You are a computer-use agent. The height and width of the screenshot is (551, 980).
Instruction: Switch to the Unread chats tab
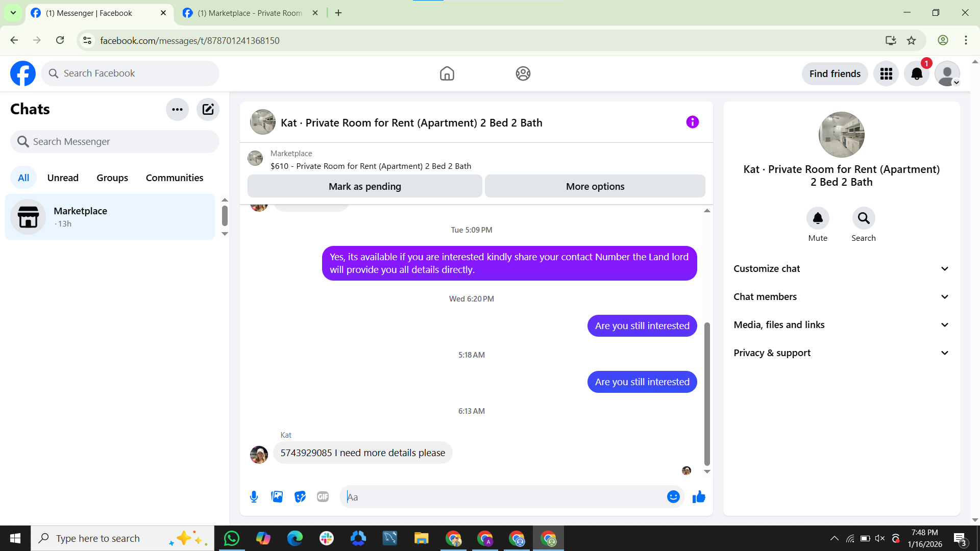[63, 178]
